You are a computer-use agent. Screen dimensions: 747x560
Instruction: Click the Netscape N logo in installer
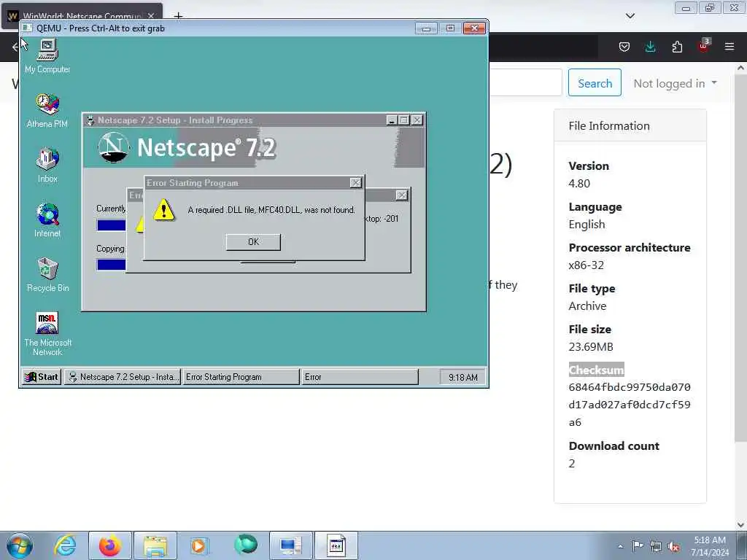113,147
